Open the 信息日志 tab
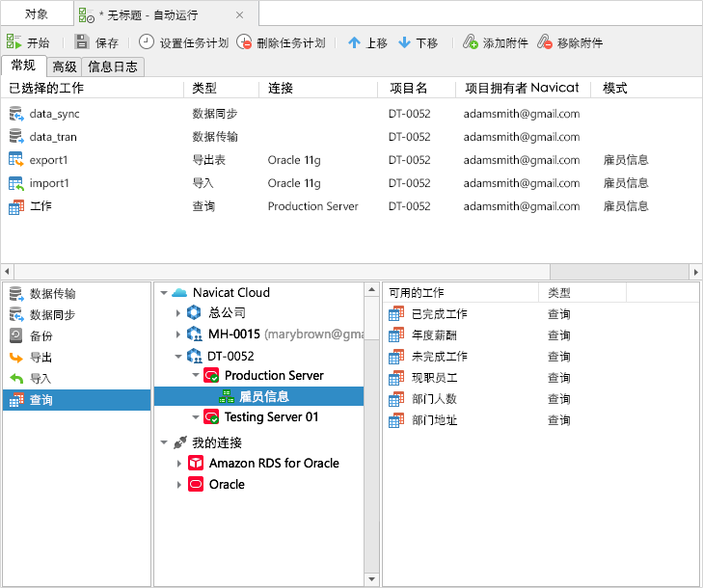Screen dimensions: 703x588 click(x=113, y=67)
